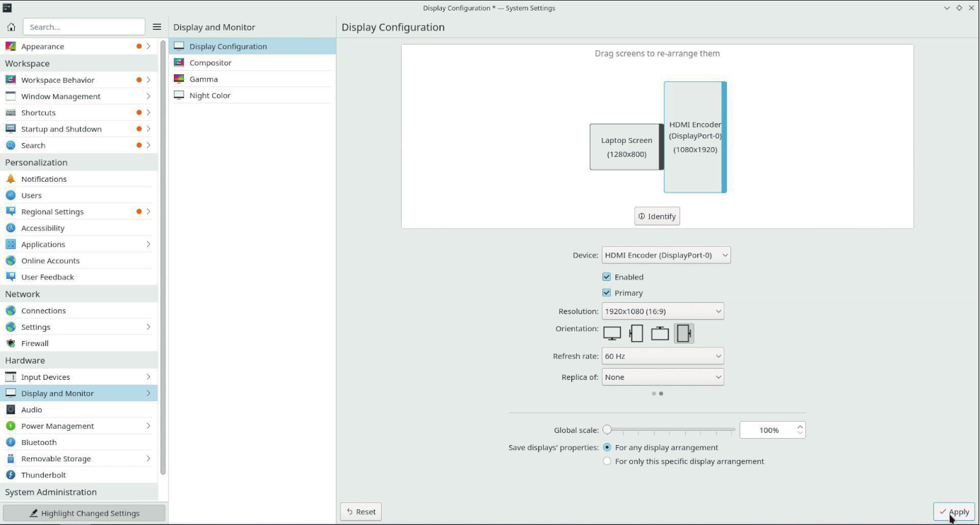The height and width of the screenshot is (525, 980).
Task: Expand the Refresh rate dropdown
Action: click(663, 357)
